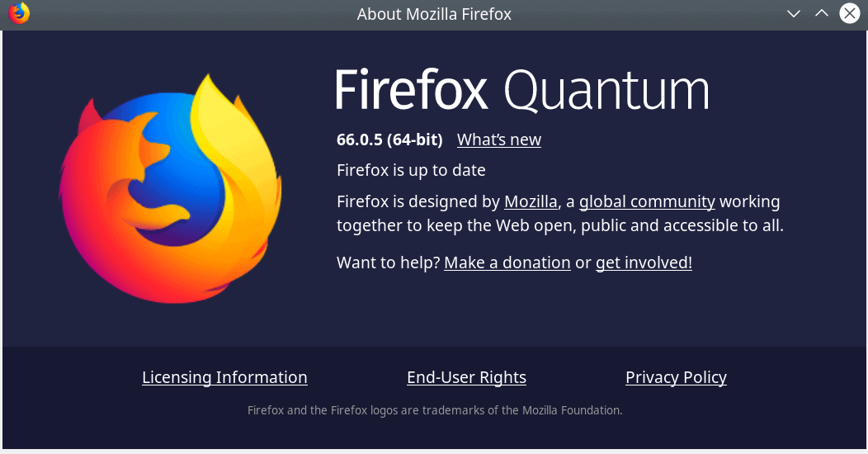868x454 pixels.
Task: Maximize the dialog with the up chevron
Action: pos(822,13)
